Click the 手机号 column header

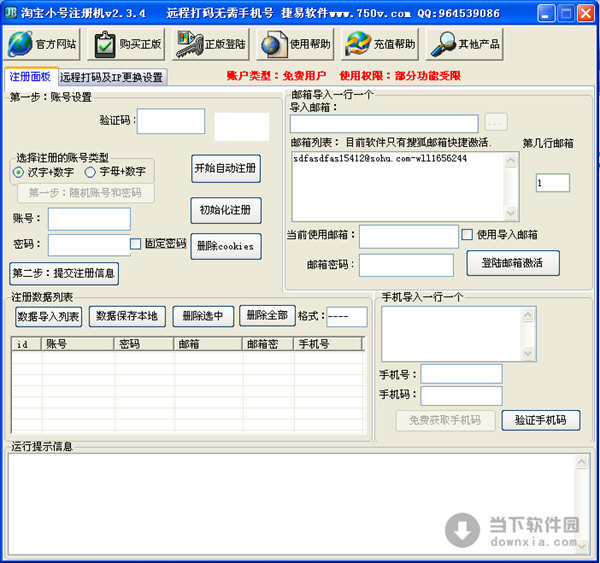(328, 344)
